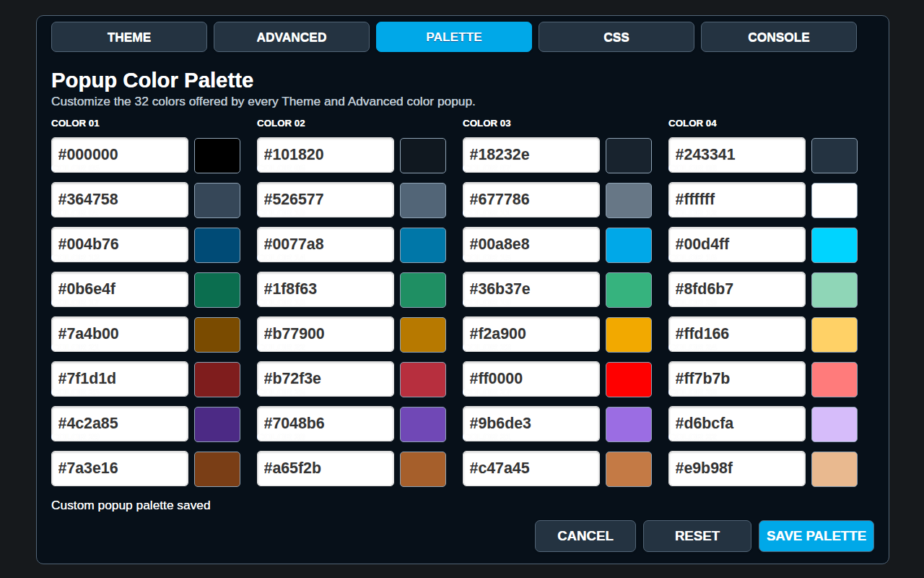
Task: Edit the #9b6de3 hex value
Action: [x=531, y=424]
